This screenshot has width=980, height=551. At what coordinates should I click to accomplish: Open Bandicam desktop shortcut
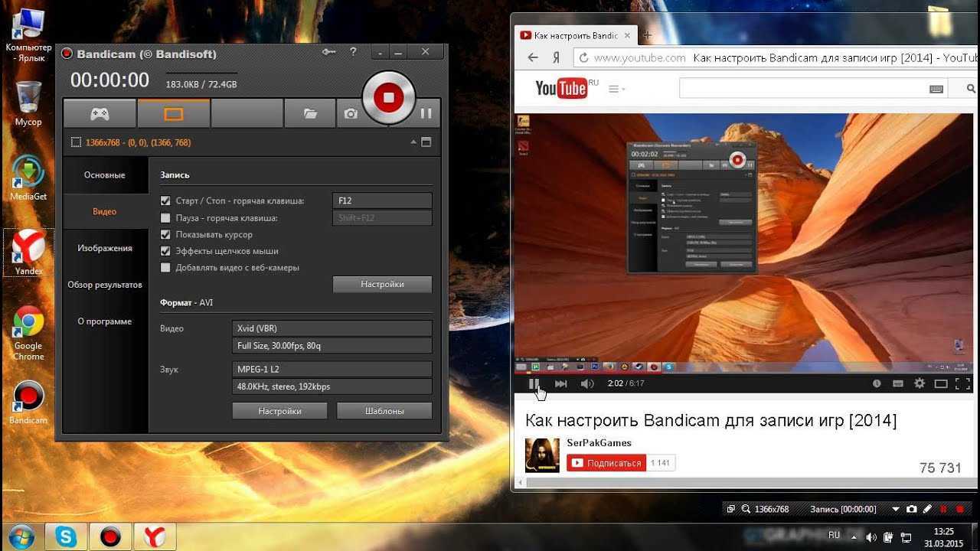(x=28, y=403)
